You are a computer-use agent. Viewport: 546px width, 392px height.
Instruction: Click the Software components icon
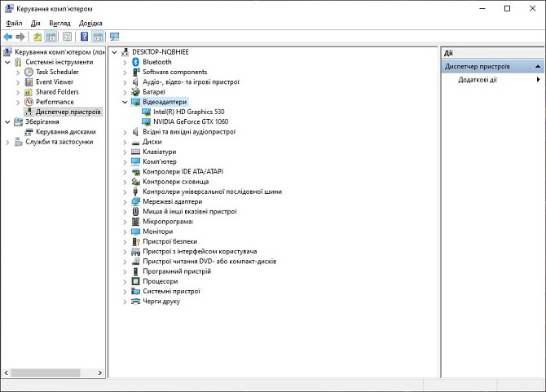[x=136, y=72]
